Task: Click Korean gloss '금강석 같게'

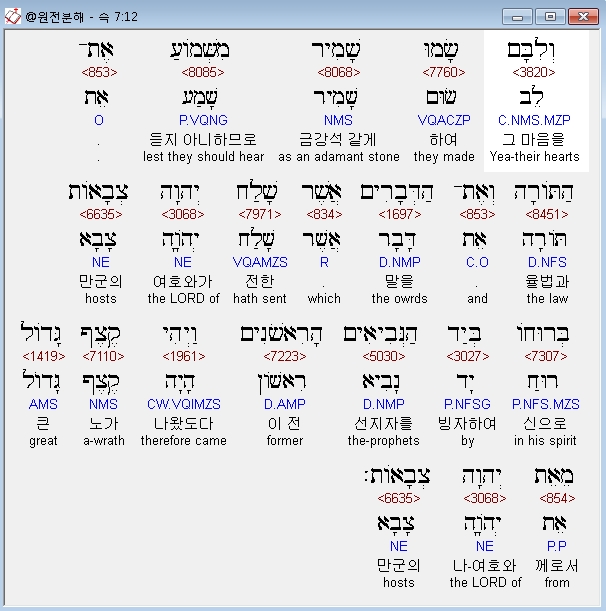Action: [x=337, y=139]
